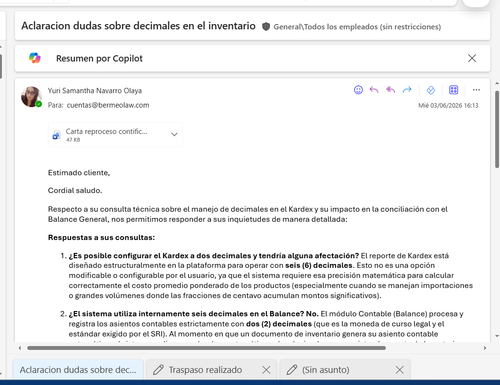Click the sensitivity shield icon
Screen dimensions: 500x385
266,27
